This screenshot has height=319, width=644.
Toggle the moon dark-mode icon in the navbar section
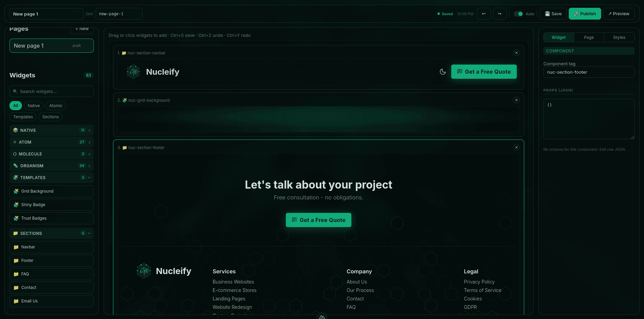(442, 71)
